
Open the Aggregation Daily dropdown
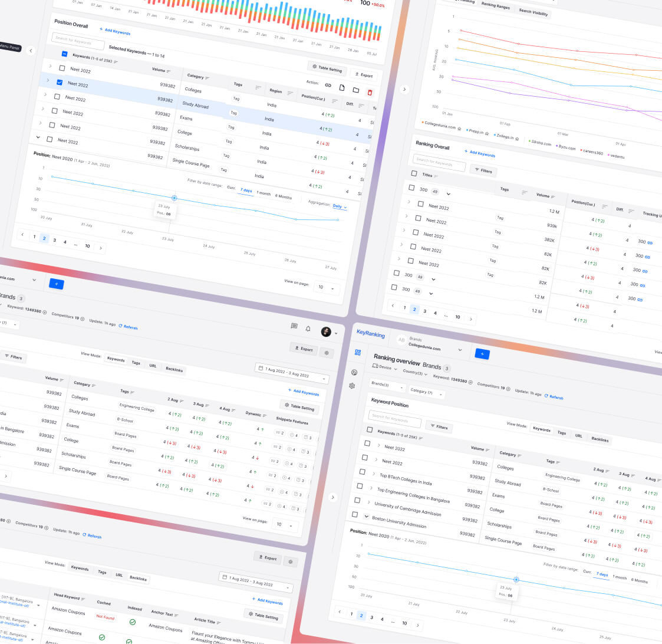340,206
